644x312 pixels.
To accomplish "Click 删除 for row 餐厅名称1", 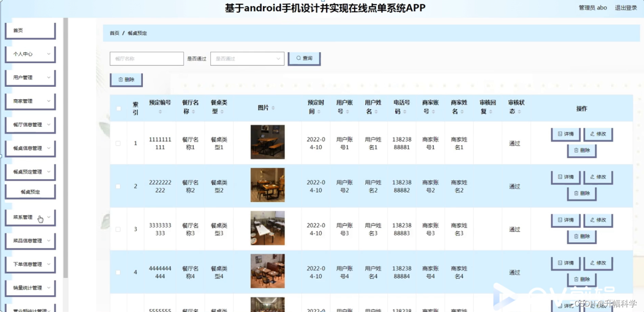I will 582,151.
